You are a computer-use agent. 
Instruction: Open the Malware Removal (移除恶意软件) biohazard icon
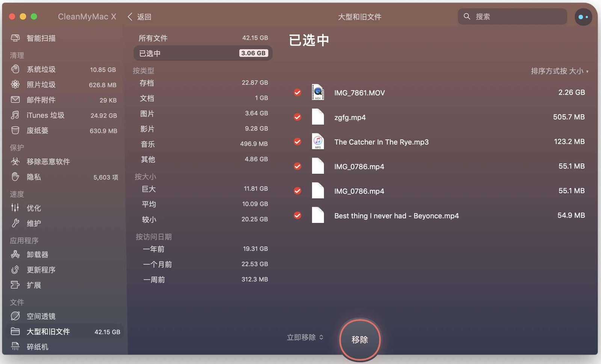15,162
